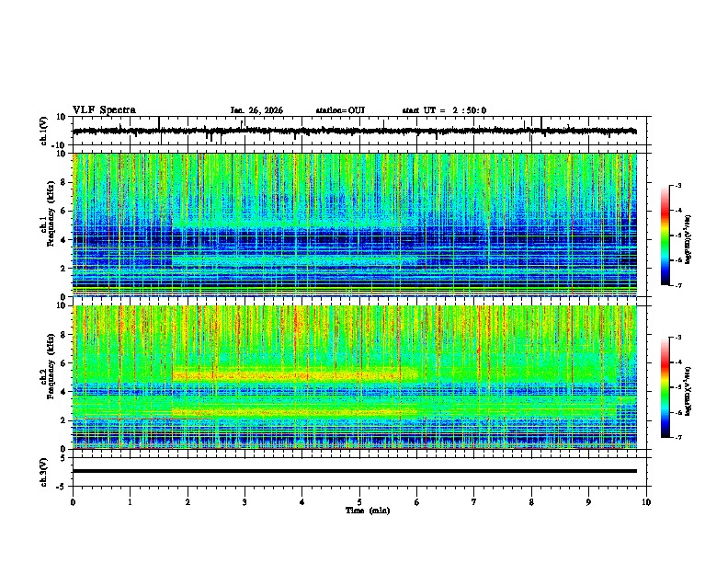
Task: Click time axis tick label "9"
Action: click(588, 502)
